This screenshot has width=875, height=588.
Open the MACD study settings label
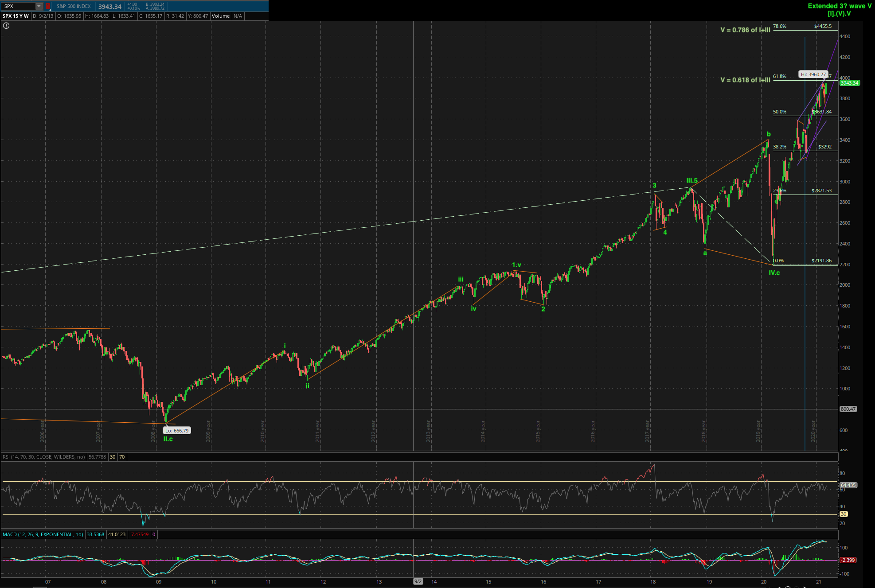[43, 534]
